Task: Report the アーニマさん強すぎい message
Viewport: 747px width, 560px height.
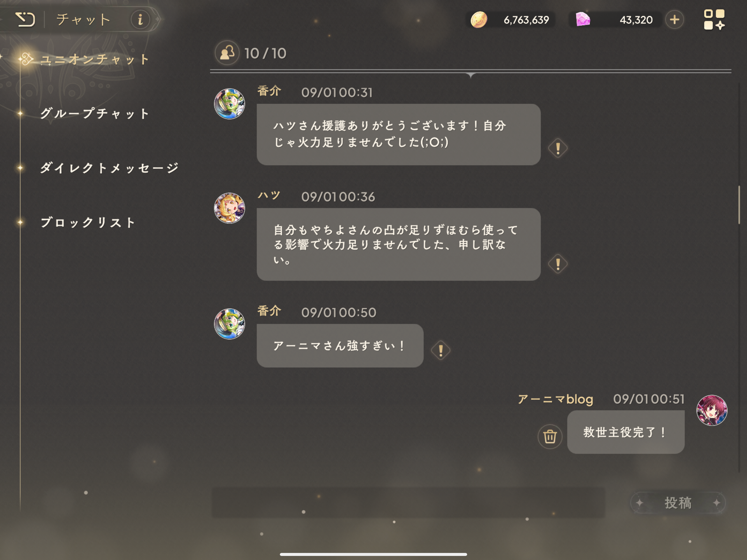Action: click(x=440, y=350)
